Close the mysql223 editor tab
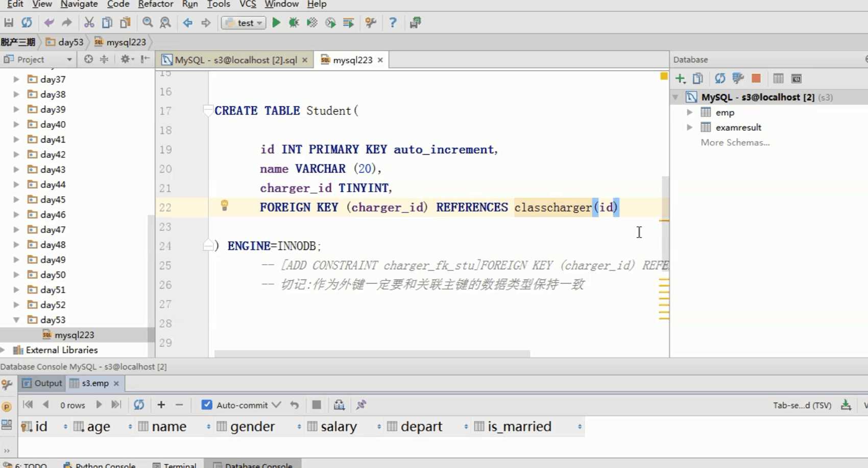The width and height of the screenshot is (868, 468). coord(380,60)
